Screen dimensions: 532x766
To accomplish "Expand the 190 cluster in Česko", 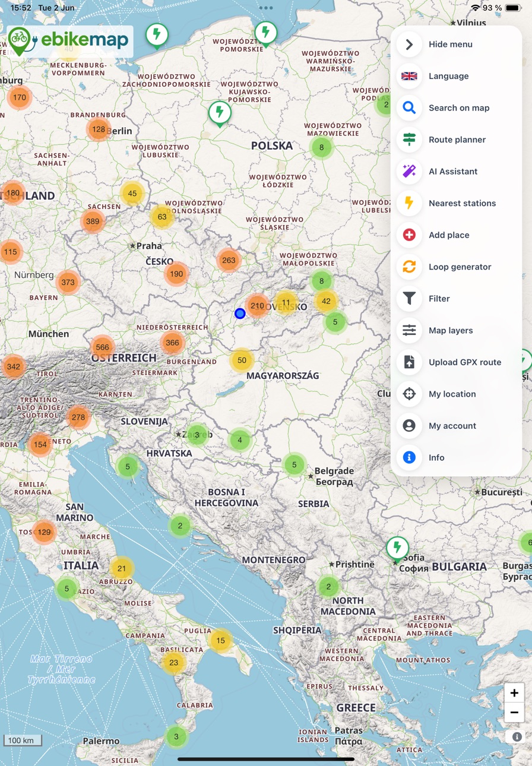I will pos(176,274).
